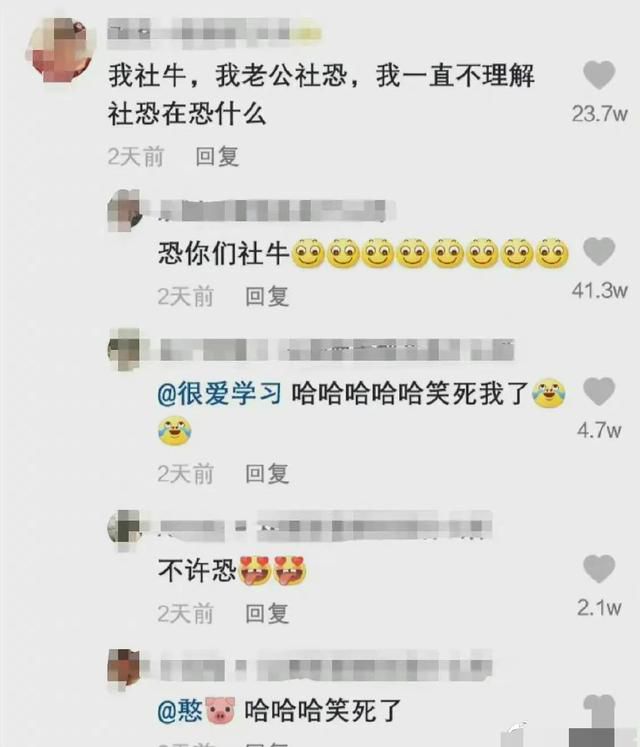Like the '不许恐' reply
This screenshot has width=640, height=747.
599,568
